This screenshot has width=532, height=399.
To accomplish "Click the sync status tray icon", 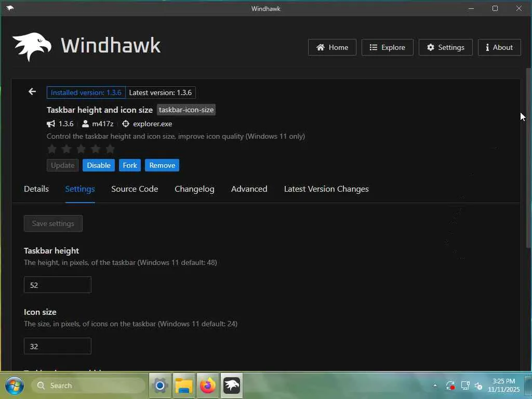I will click(x=450, y=386).
